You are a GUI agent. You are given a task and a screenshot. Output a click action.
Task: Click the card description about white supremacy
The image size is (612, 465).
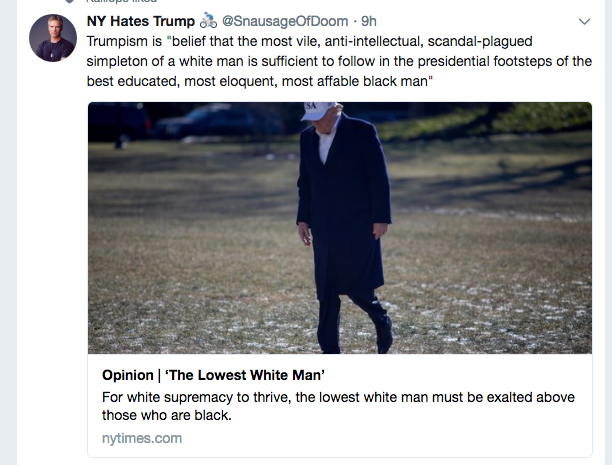tap(338, 406)
